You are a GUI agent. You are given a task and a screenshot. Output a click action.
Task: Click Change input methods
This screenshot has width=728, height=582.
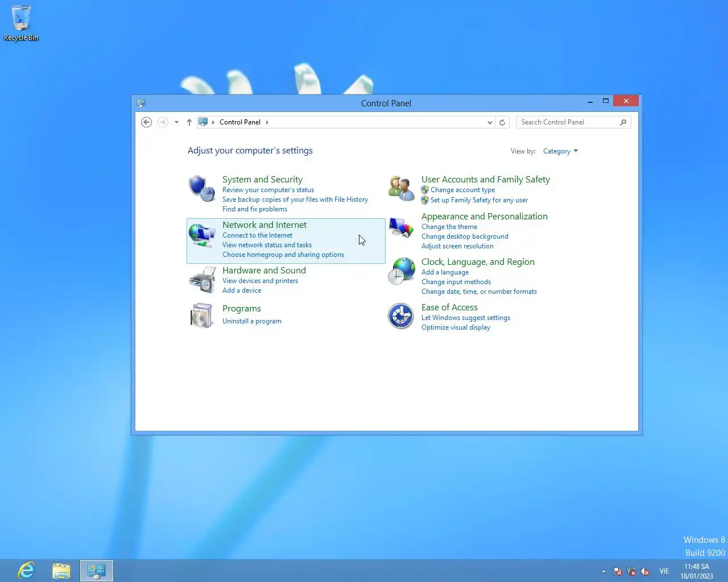[x=456, y=282]
